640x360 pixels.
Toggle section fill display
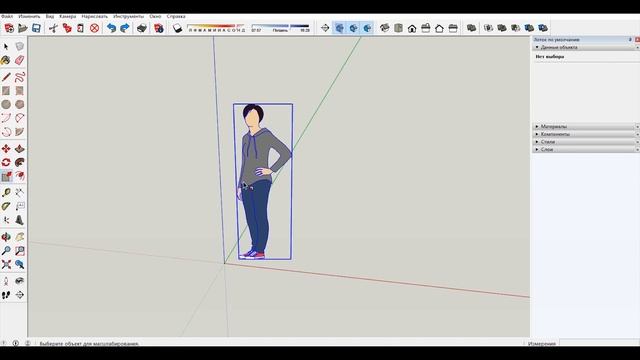point(367,28)
